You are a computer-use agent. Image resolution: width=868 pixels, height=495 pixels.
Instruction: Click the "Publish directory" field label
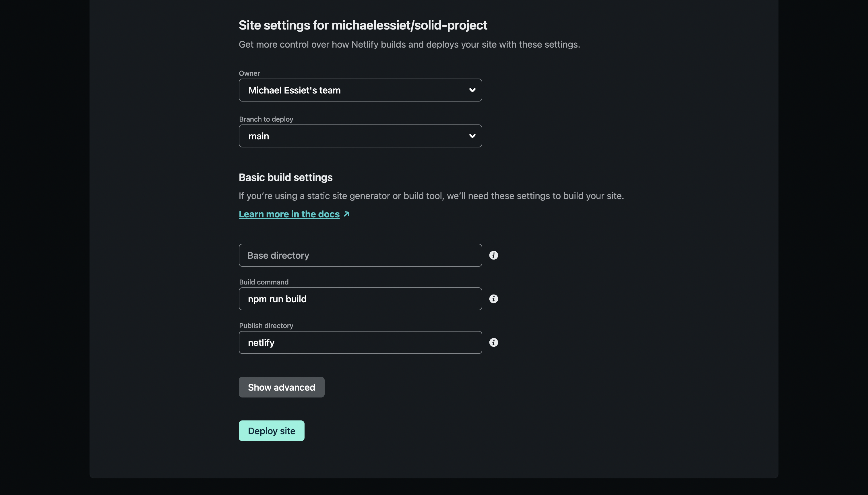pos(266,326)
